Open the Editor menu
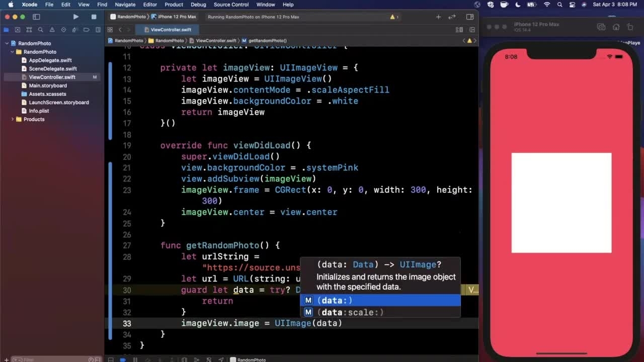Screen dimensions: 644x362 (x=150, y=5)
